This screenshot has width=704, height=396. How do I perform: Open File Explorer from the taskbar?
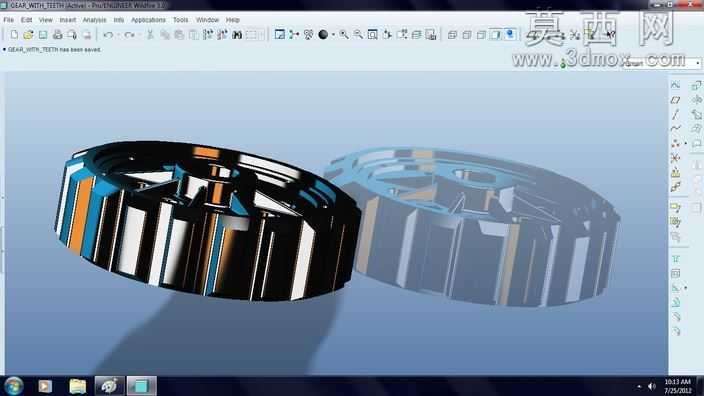pyautogui.click(x=78, y=386)
